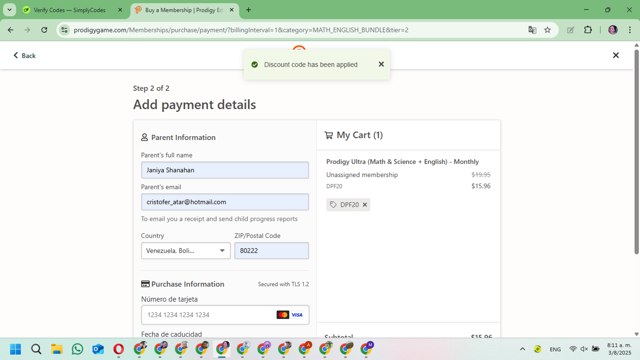Screen dimensions: 640x360
Task: Click the crossed-out $19.95 price
Action: pos(481,175)
